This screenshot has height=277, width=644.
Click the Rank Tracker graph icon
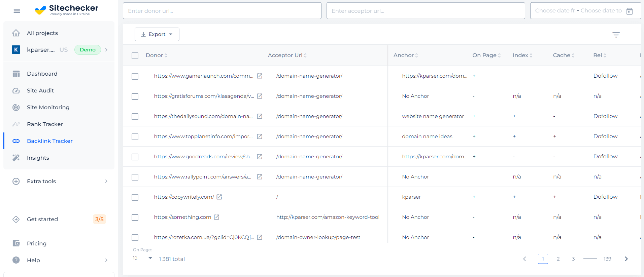click(x=16, y=124)
